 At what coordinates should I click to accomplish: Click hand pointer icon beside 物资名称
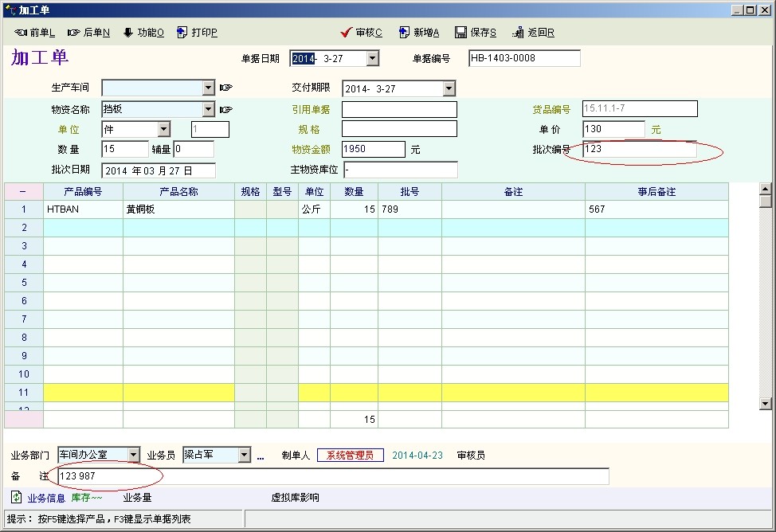(x=226, y=109)
